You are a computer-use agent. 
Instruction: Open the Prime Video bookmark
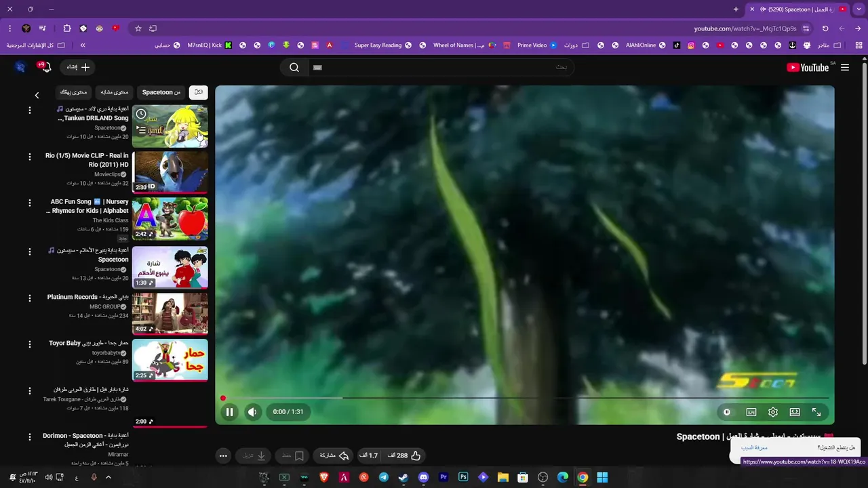[x=536, y=45]
